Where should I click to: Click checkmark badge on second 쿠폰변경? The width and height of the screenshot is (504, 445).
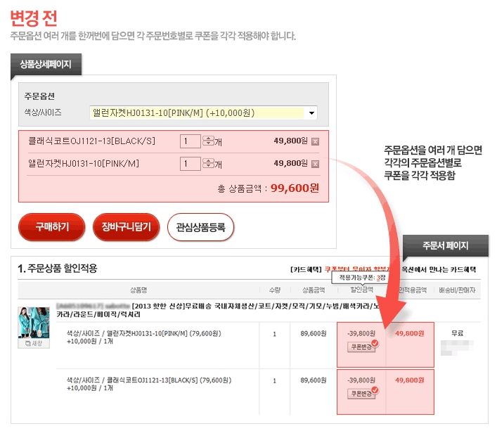click(x=375, y=390)
